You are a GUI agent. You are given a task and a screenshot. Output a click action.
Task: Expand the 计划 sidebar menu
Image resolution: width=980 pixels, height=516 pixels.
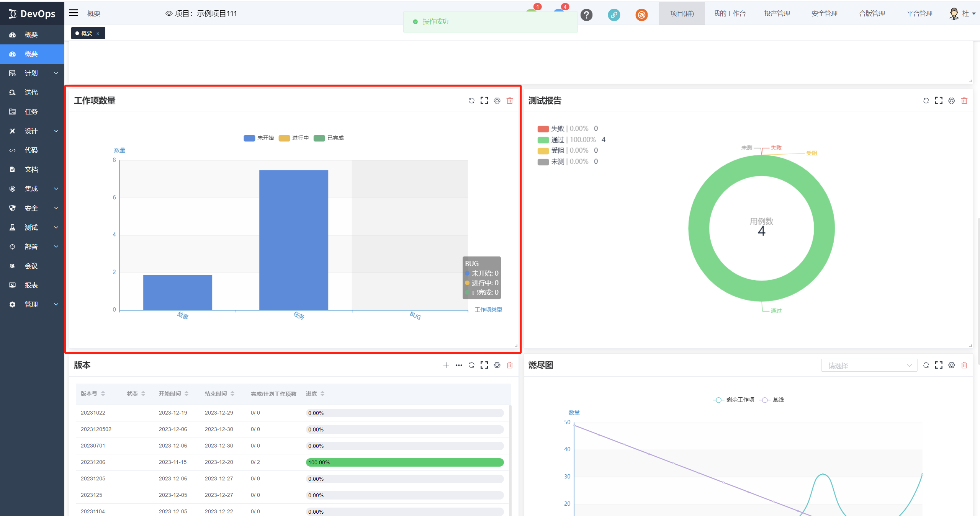coord(32,73)
